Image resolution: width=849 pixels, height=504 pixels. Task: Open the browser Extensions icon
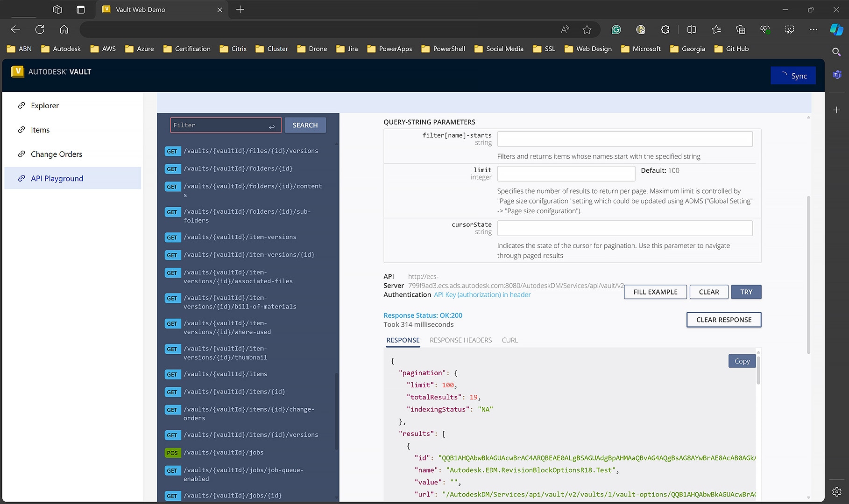[665, 29]
